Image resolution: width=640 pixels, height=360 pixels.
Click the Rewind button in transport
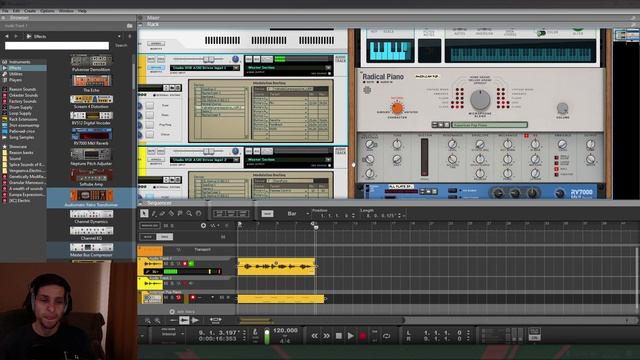pyautogui.click(x=315, y=336)
